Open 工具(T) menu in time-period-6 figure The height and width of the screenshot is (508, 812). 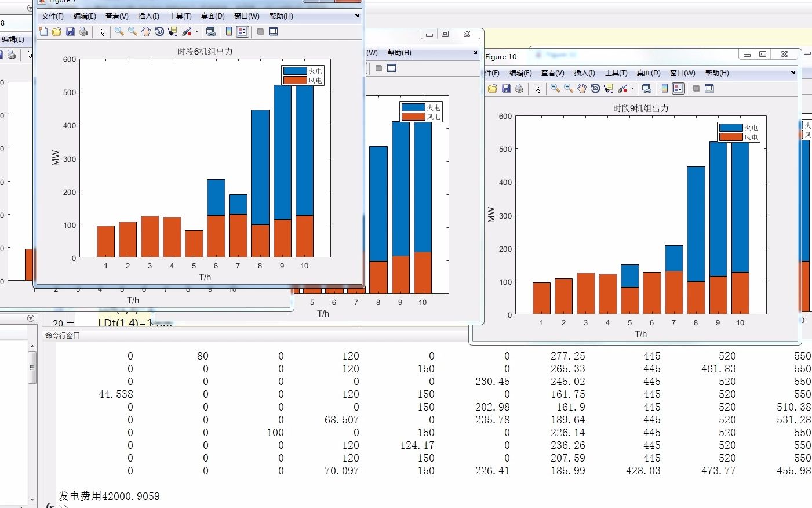pyautogui.click(x=180, y=16)
